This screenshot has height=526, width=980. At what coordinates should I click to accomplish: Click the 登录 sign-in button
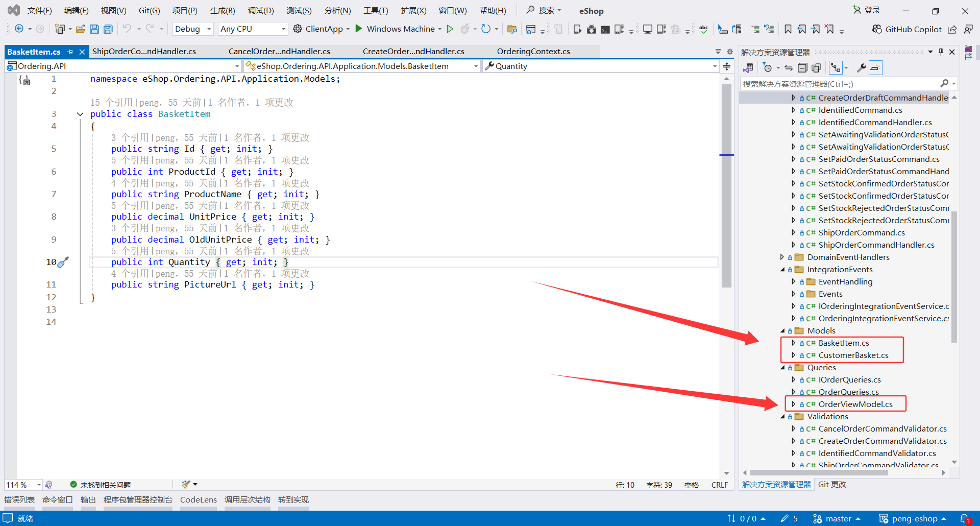[x=867, y=10]
